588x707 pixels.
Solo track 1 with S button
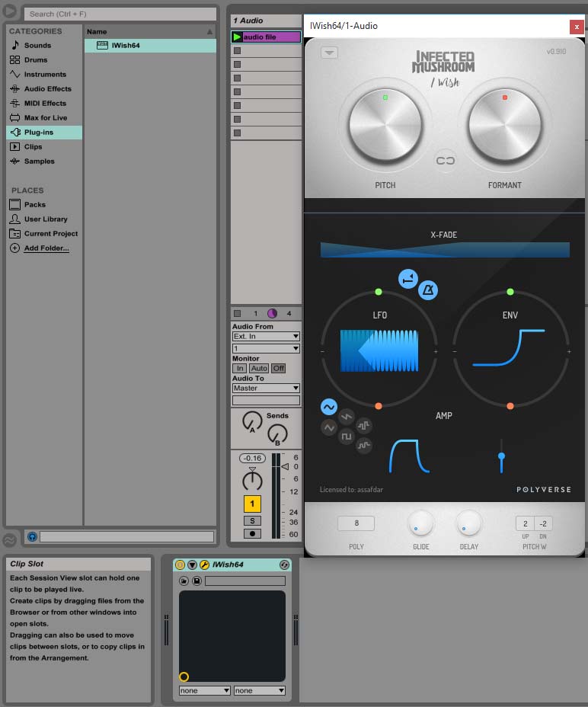pyautogui.click(x=252, y=520)
